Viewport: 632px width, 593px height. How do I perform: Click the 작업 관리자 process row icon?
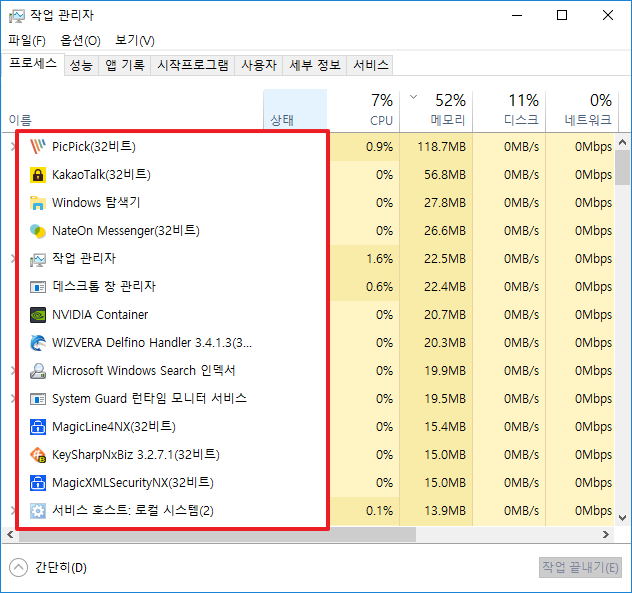37,259
